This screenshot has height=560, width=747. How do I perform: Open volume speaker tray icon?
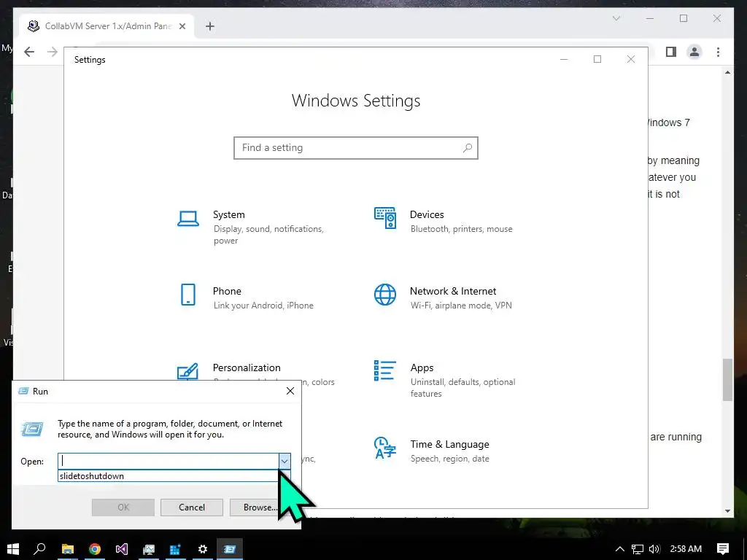(x=654, y=549)
